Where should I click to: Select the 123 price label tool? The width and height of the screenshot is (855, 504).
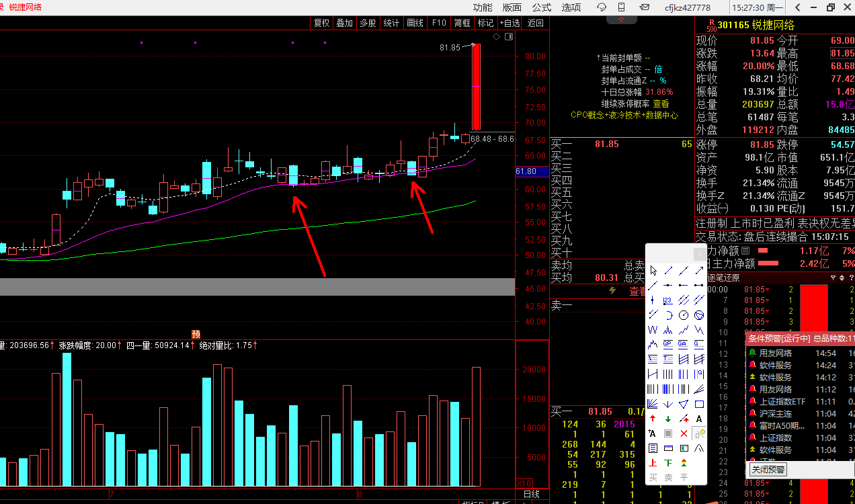click(668, 300)
